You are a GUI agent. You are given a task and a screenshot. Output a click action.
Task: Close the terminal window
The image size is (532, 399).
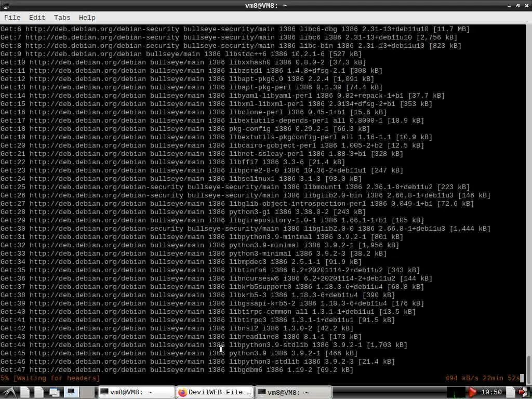coord(527,6)
